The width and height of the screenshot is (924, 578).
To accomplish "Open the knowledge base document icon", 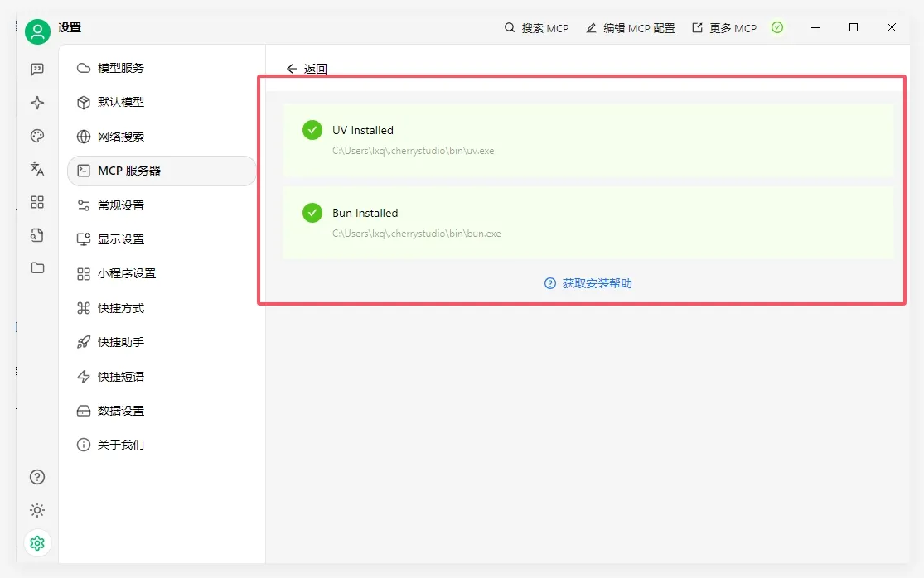I will (x=37, y=235).
